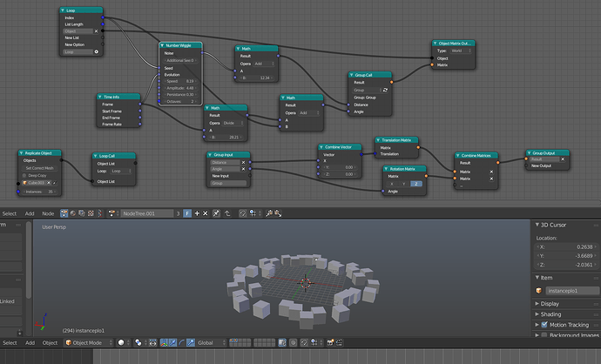This screenshot has height=364, width=601.
Task: Collapse the 3D Cursor panel
Action: (x=537, y=225)
